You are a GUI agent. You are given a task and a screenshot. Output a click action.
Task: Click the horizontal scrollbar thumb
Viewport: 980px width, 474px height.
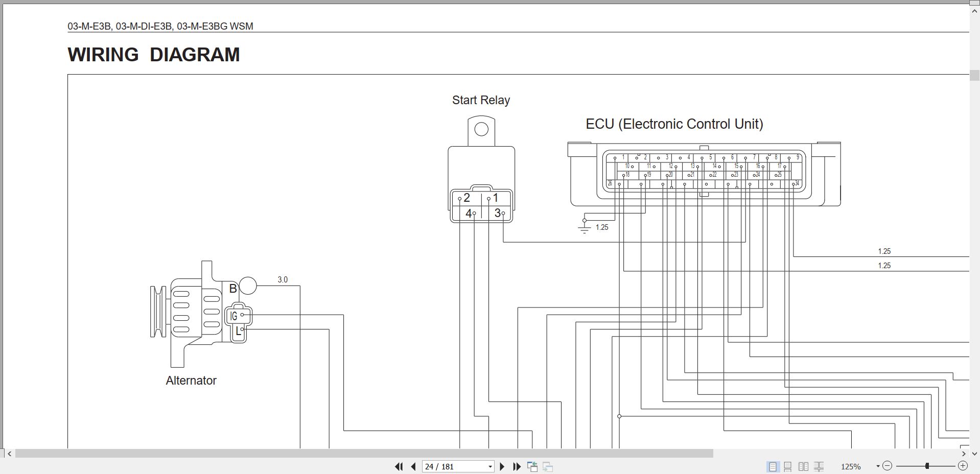coord(364,453)
